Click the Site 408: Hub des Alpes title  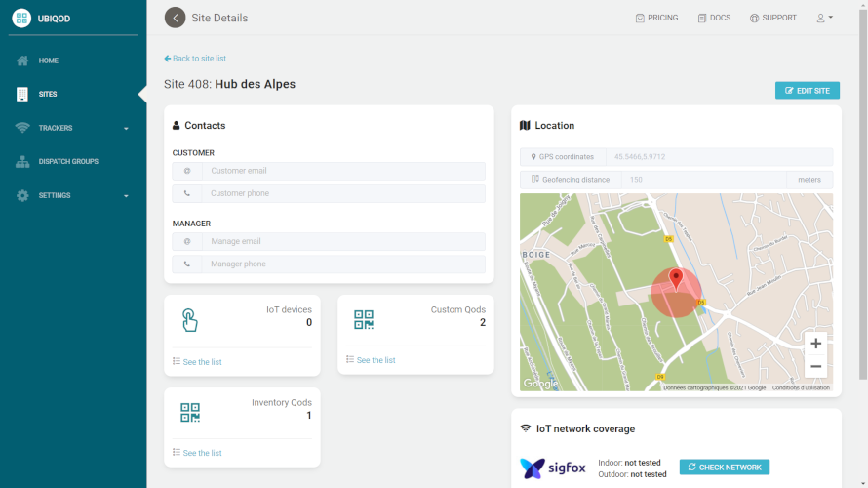tap(230, 84)
